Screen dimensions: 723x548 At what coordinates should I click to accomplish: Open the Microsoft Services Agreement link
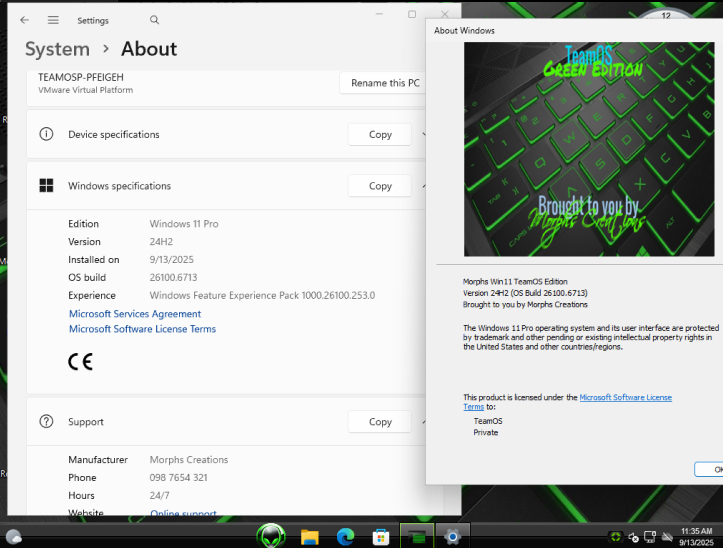click(135, 314)
